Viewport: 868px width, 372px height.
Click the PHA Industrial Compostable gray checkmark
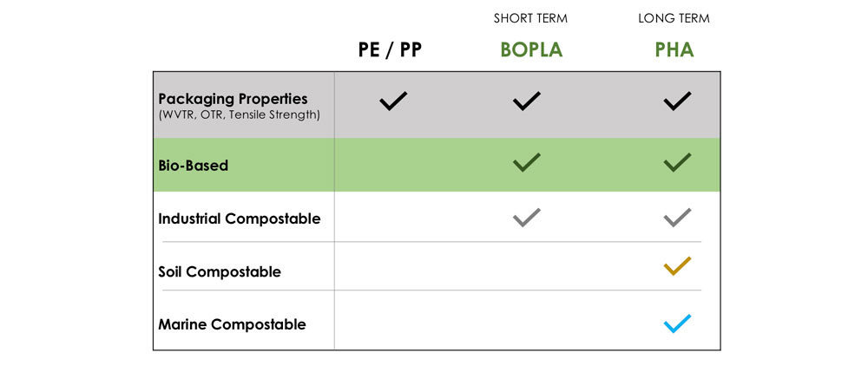coord(676,217)
